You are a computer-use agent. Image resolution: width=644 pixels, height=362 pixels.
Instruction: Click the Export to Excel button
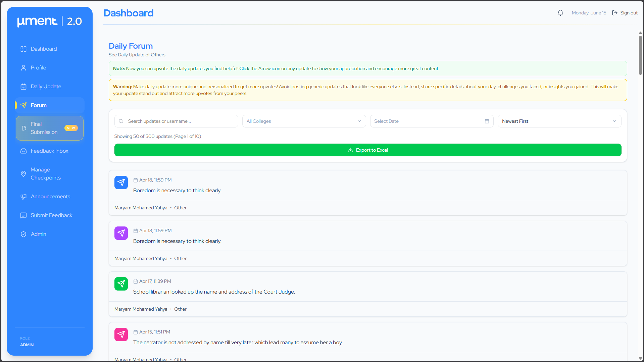367,150
